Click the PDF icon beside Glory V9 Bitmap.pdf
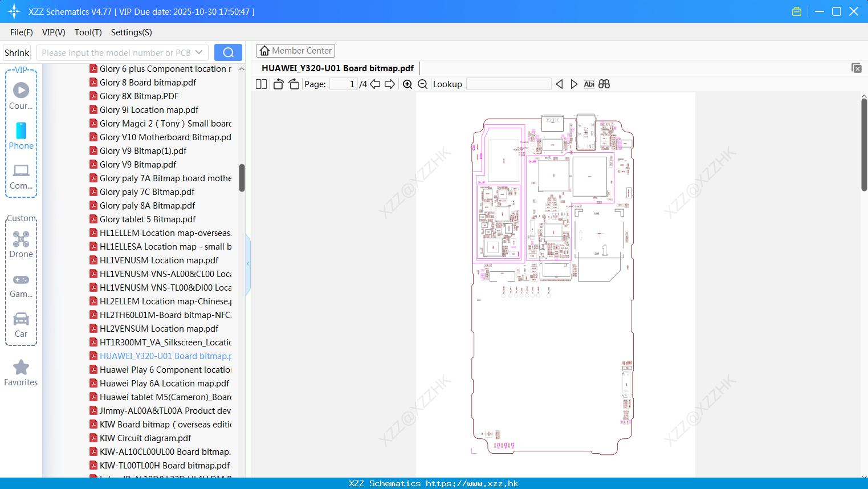 (93, 165)
